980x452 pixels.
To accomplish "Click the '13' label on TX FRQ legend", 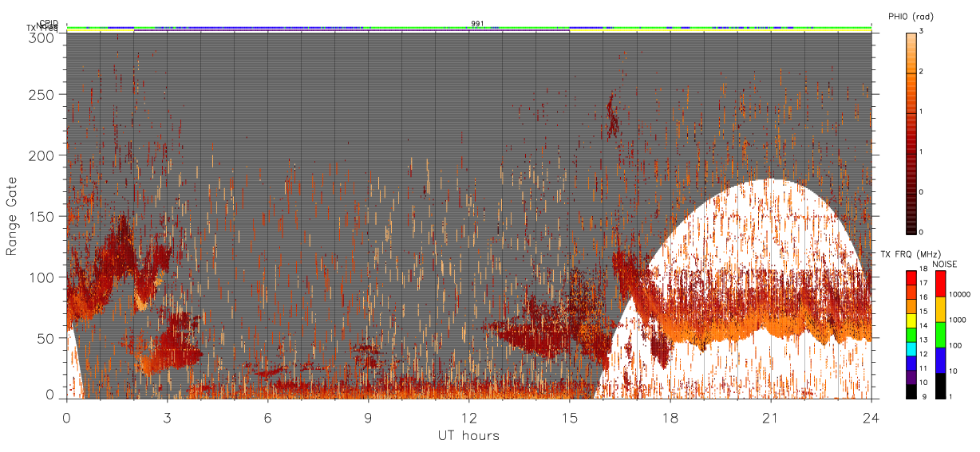I will [924, 340].
